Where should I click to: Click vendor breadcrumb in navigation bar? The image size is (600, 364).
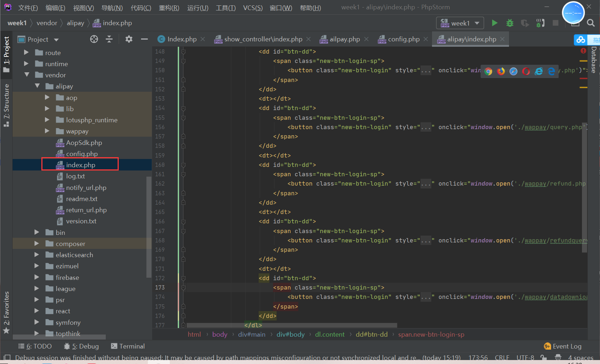pos(47,23)
